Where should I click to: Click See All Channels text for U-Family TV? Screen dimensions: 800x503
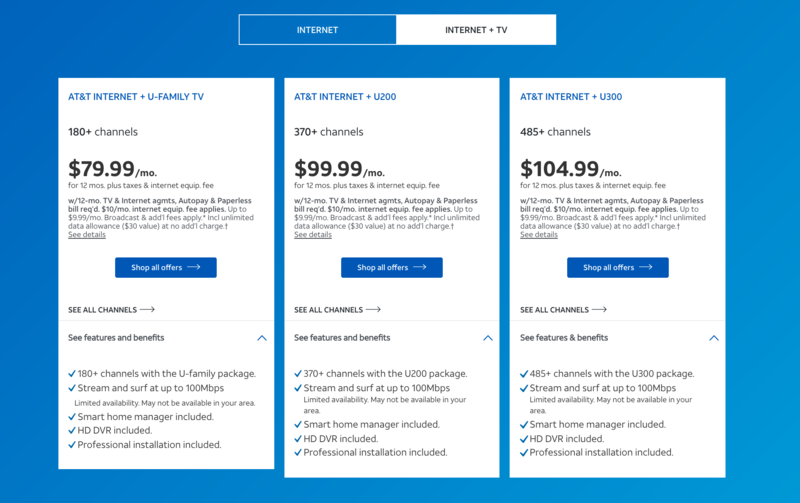tap(103, 310)
